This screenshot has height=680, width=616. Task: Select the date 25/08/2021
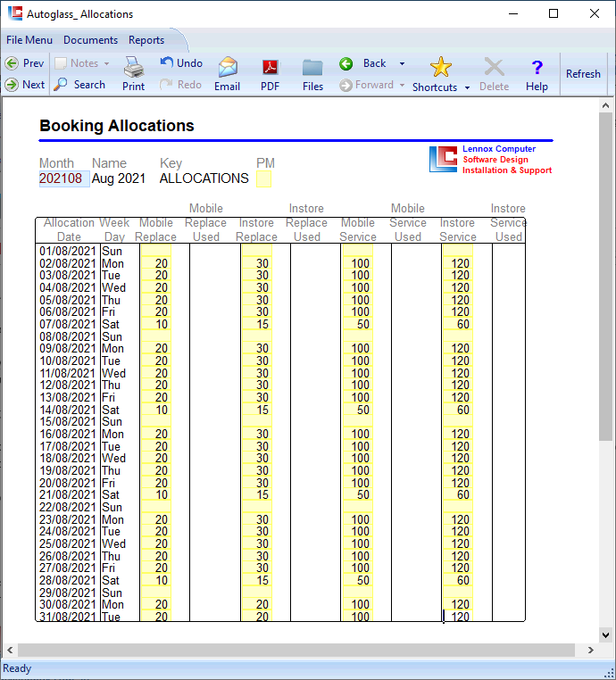tap(68, 543)
